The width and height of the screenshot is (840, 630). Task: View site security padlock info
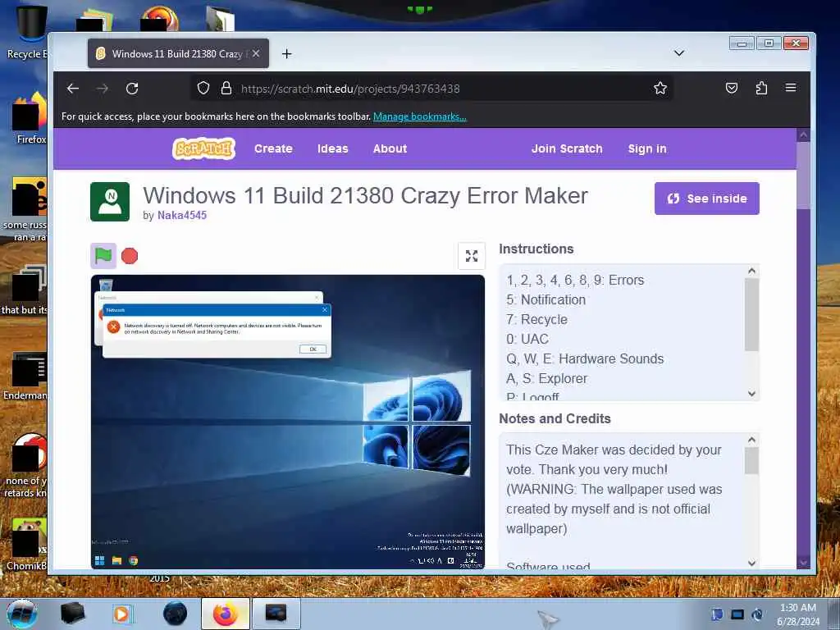[x=226, y=89]
